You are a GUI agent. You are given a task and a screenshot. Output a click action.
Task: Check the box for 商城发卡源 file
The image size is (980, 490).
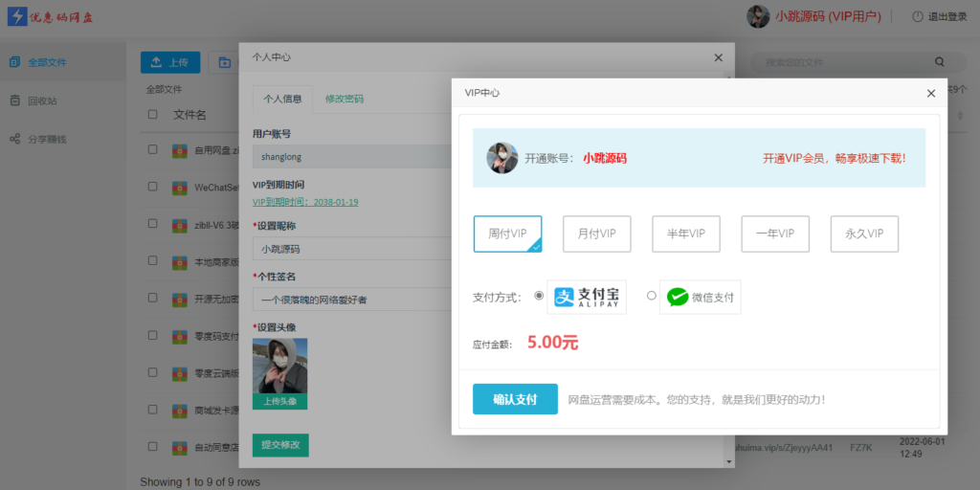(x=152, y=410)
